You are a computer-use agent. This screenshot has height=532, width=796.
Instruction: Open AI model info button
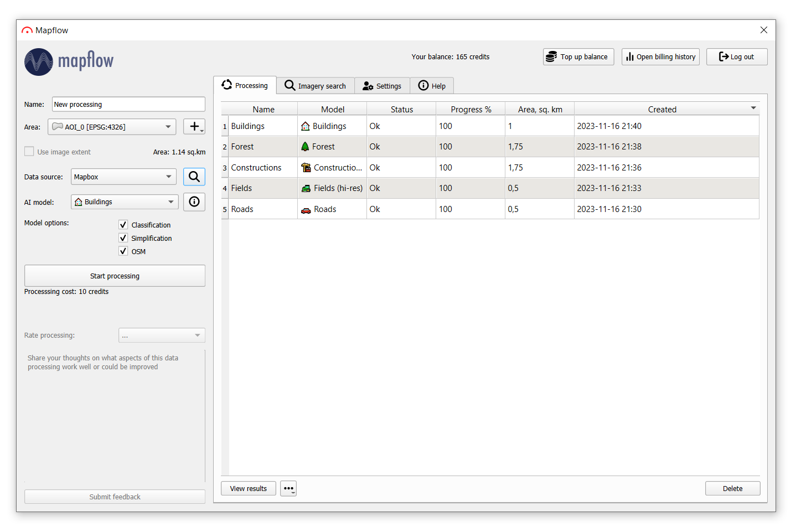[194, 202]
